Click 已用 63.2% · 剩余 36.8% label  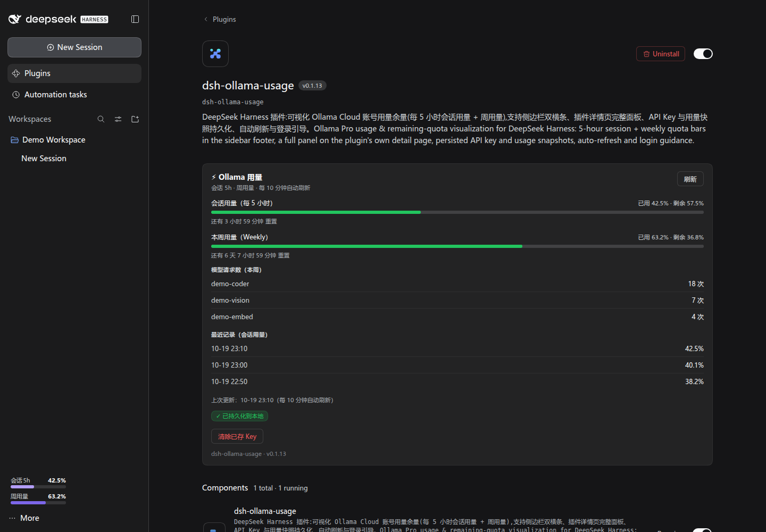click(x=671, y=237)
